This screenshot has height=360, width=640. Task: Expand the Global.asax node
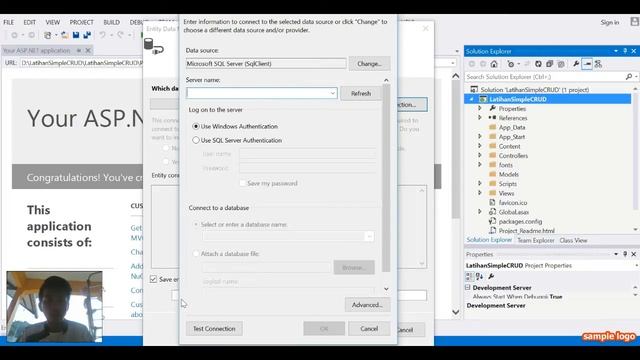pos(480,211)
